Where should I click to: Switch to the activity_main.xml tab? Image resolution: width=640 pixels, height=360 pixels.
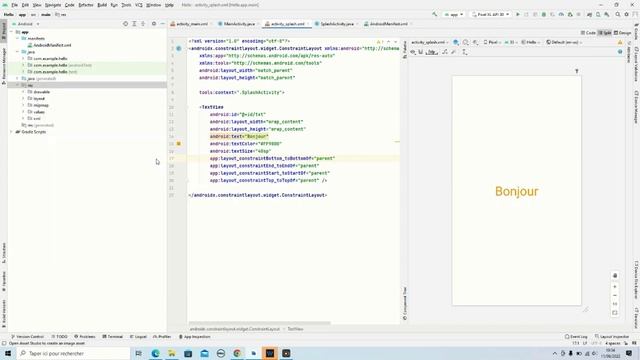click(192, 24)
